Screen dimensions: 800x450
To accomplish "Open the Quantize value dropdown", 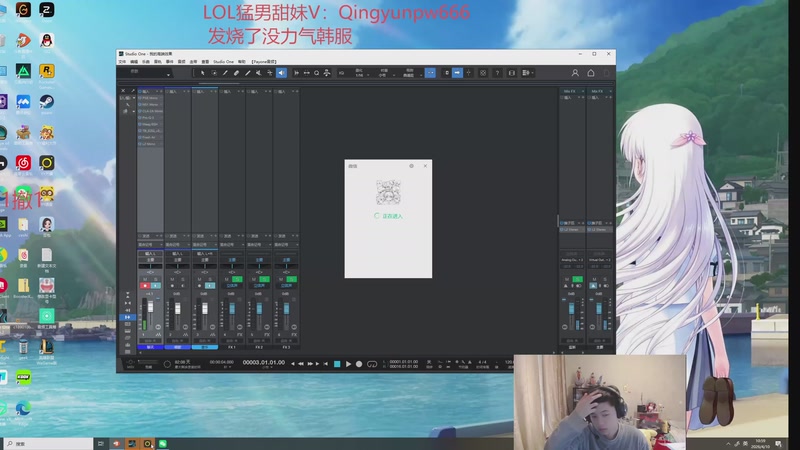I will coord(360,73).
